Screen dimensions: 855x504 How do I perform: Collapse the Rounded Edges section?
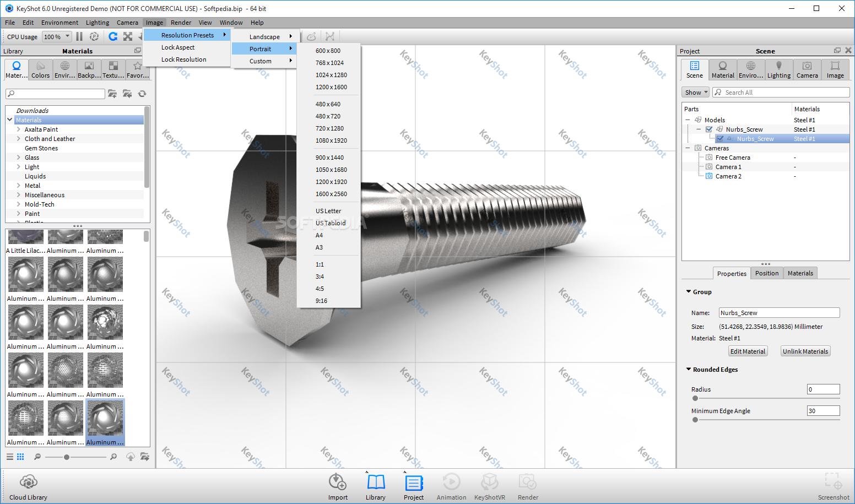689,369
